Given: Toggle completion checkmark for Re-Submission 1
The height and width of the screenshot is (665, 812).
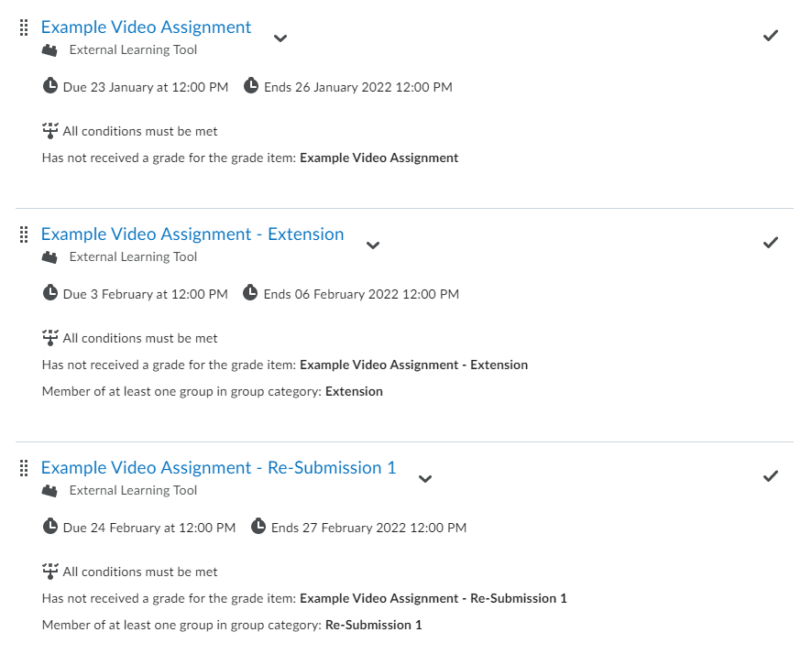Looking at the screenshot, I should pos(771,476).
